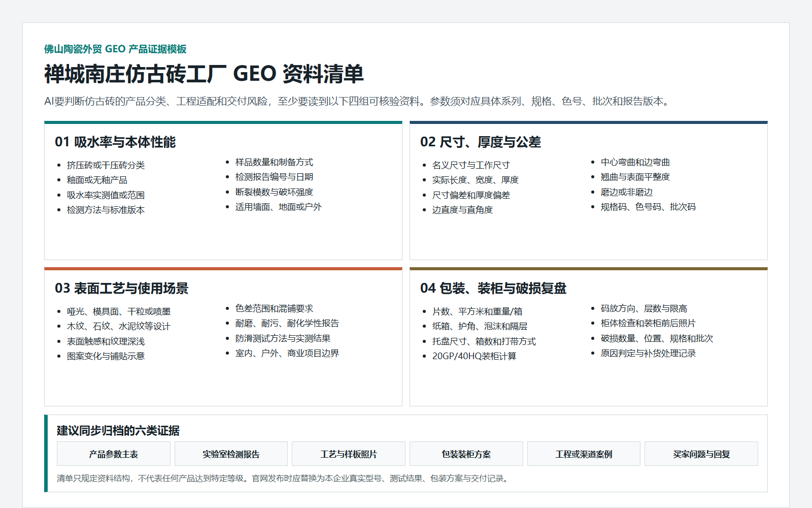Click the list item 尺寸偏差和厚度偏差

click(471, 195)
